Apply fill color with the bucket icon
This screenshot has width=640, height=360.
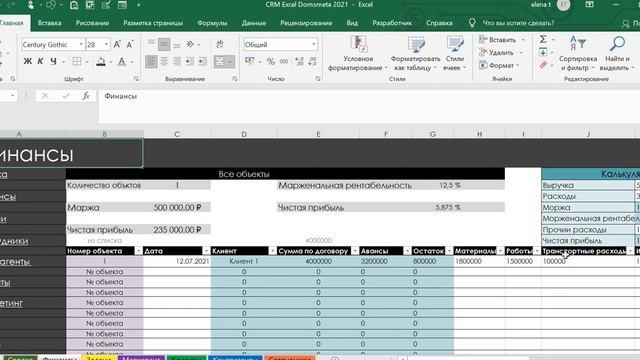point(101,61)
